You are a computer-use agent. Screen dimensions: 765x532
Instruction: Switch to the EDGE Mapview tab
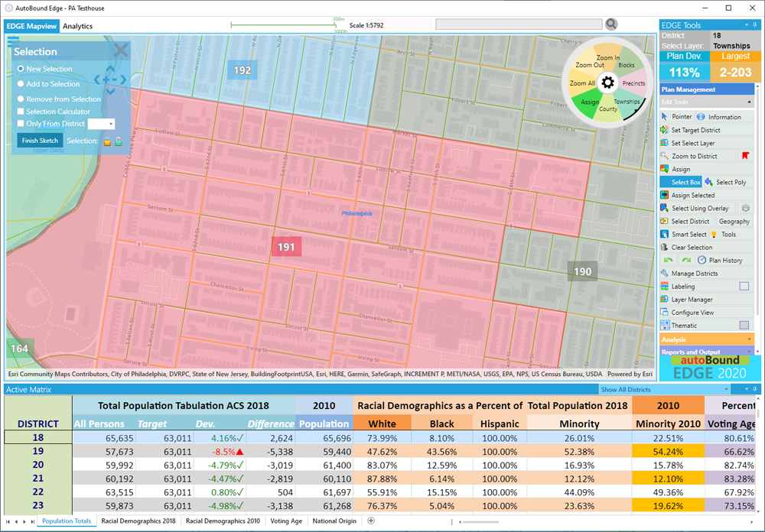pyautogui.click(x=31, y=26)
